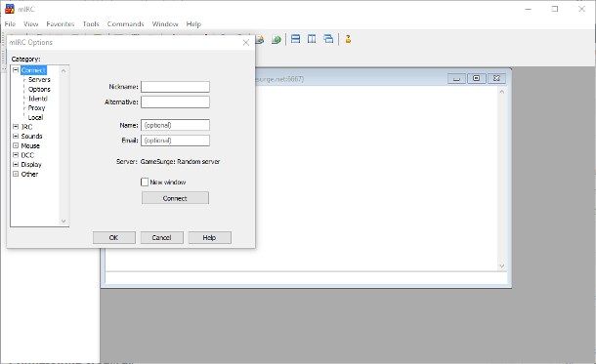Image resolution: width=596 pixels, height=364 pixels.
Task: Tile windows vertically from the toolbar
Action: pos(312,39)
